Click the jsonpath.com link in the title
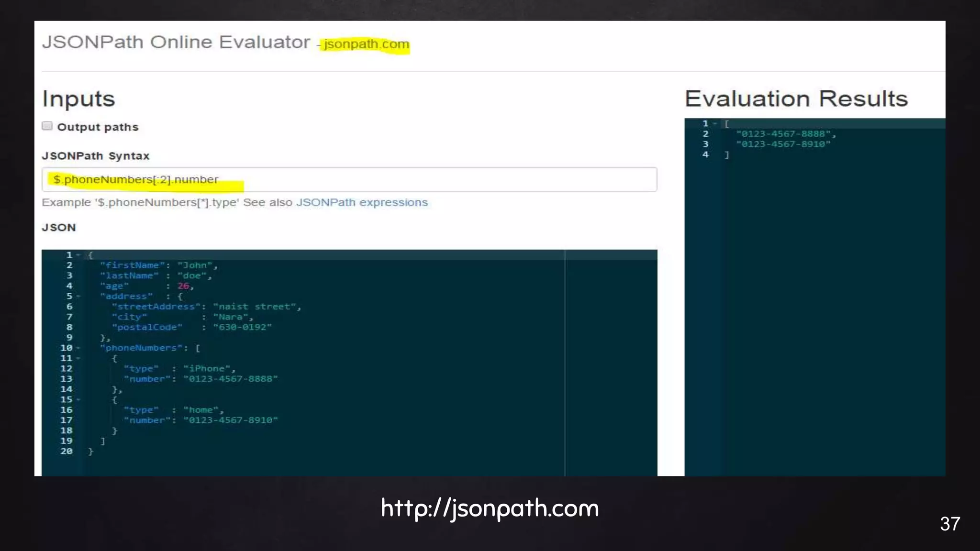This screenshot has width=980, height=551. pos(366,44)
